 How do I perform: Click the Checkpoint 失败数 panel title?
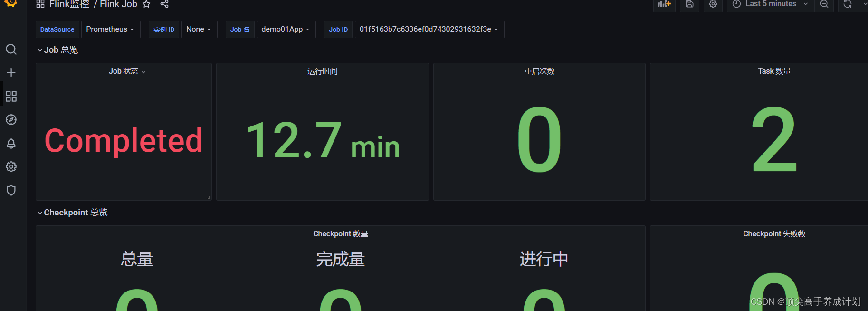[774, 234]
